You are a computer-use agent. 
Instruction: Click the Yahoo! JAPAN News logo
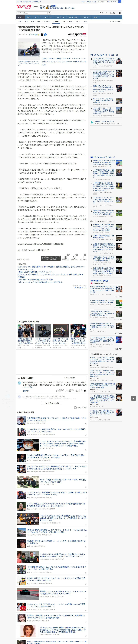coord(27,7)
